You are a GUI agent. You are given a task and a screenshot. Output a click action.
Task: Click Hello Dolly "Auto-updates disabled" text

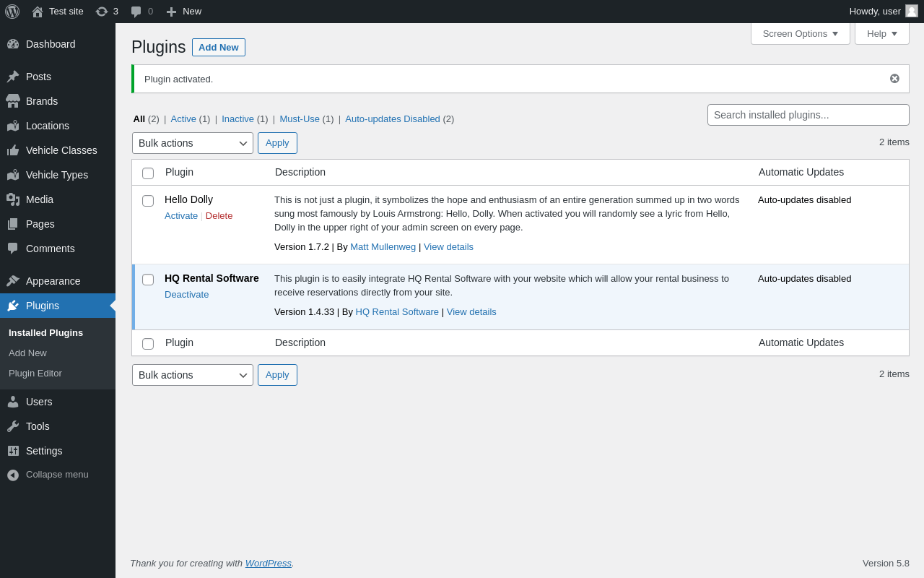coord(804,200)
